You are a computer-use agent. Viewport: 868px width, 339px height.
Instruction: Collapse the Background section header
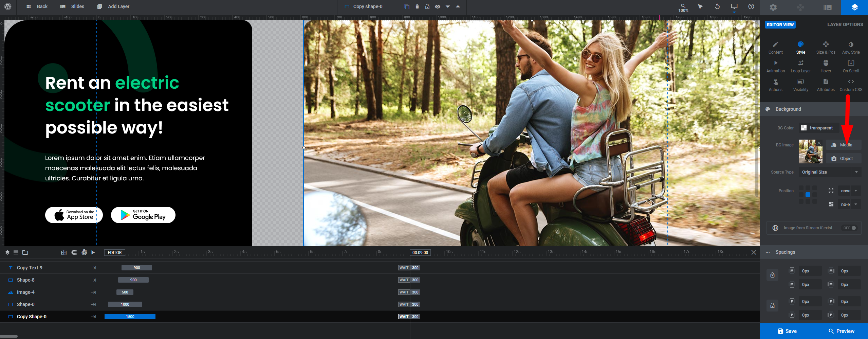(814, 109)
